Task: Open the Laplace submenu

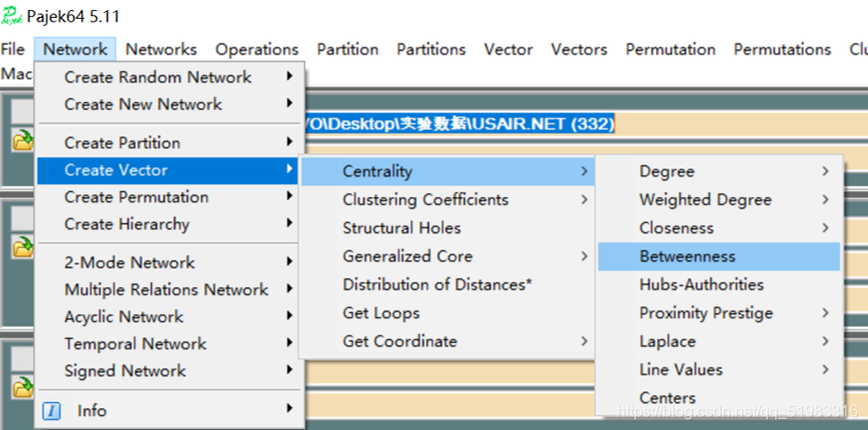Action: (720, 342)
